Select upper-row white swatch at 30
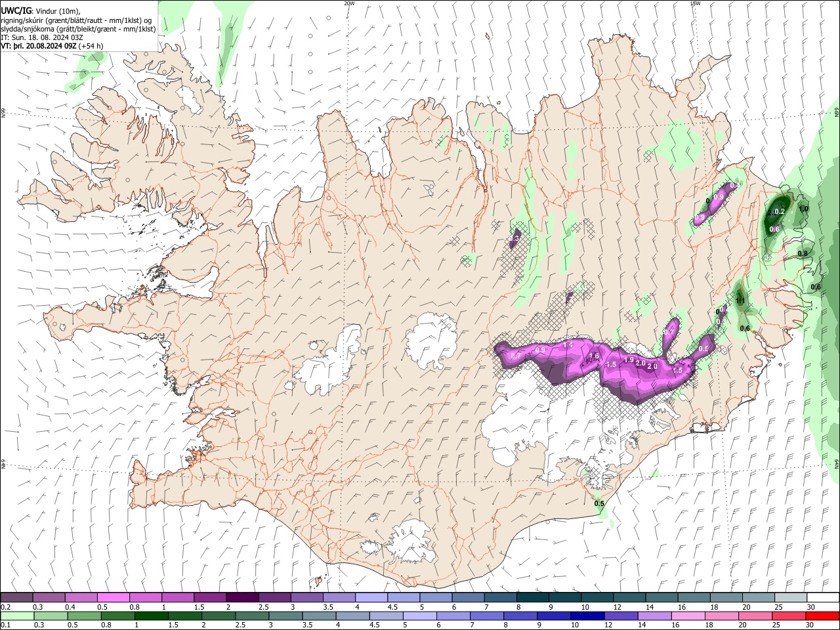 point(823,597)
